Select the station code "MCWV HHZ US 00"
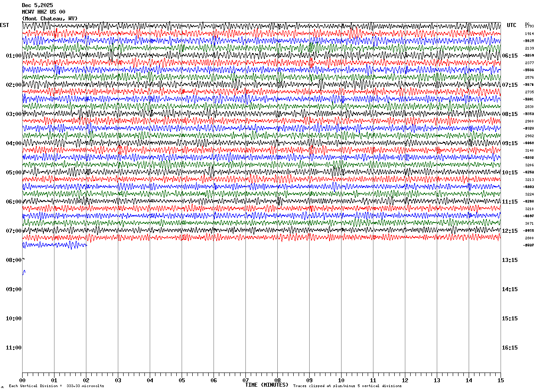Image resolution: width=536 pixels, height=392 pixels. coord(43,12)
